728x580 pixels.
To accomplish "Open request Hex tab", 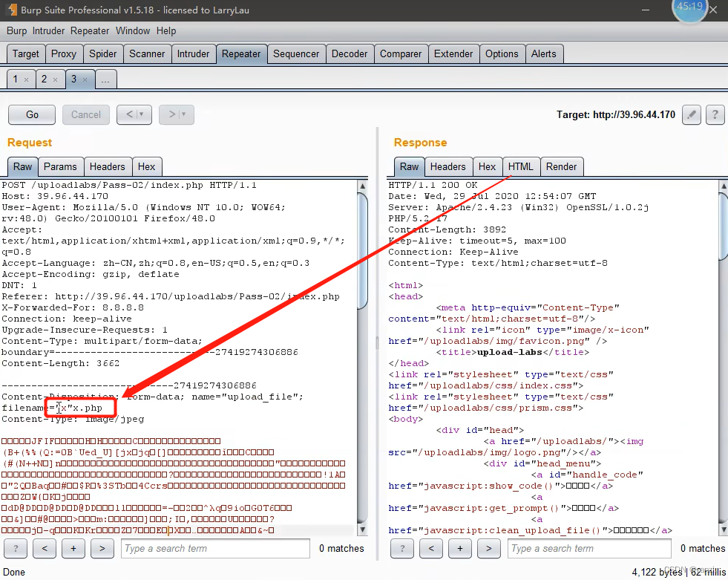I will (x=146, y=167).
